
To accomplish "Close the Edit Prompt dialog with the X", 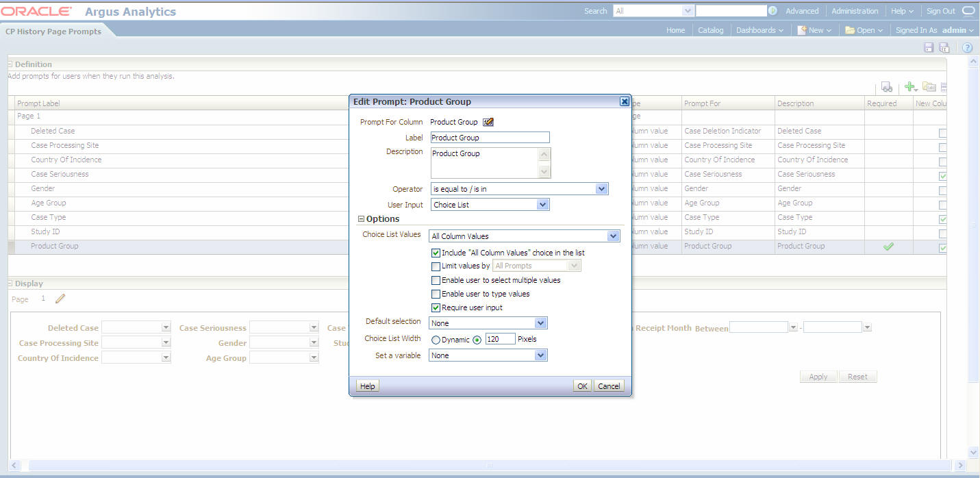I will pos(624,101).
